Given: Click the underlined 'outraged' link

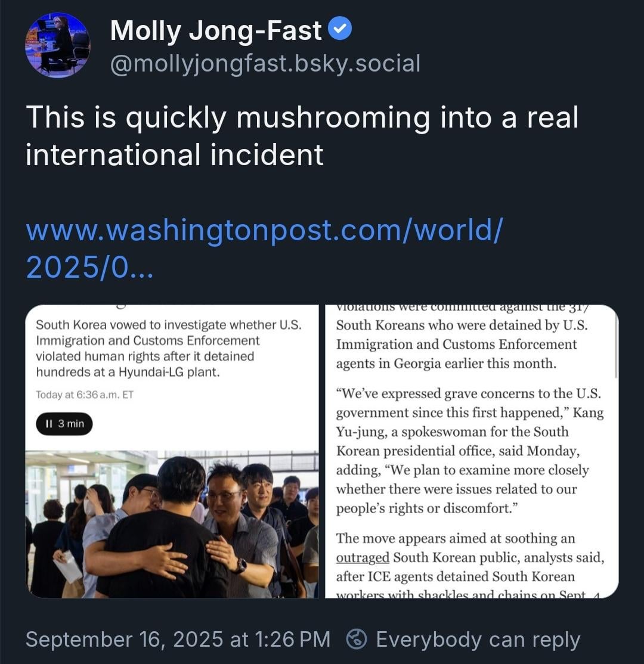Looking at the screenshot, I should click(x=363, y=557).
